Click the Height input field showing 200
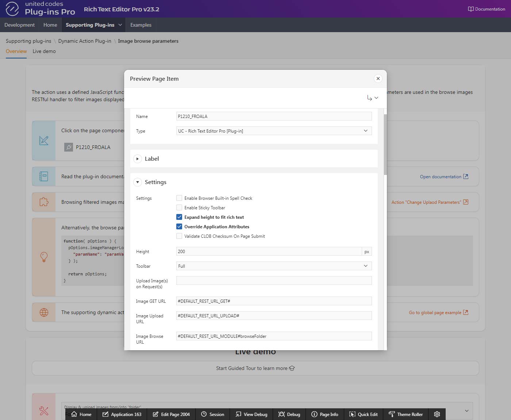The height and width of the screenshot is (420, 511). click(269, 251)
